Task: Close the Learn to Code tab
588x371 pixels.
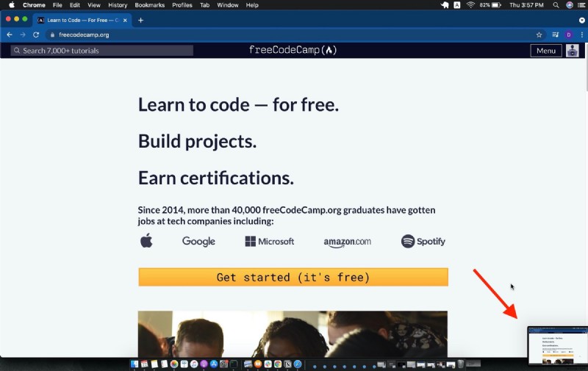Action: tap(125, 21)
